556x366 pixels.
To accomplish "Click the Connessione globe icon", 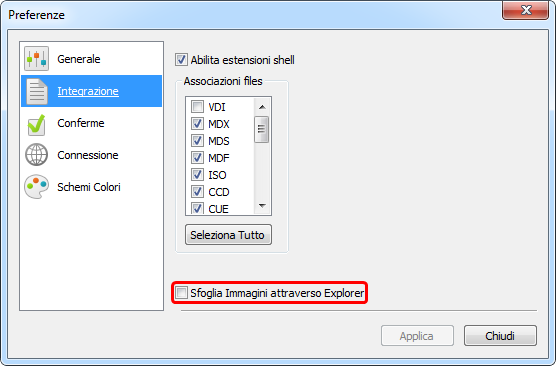I will click(36, 155).
